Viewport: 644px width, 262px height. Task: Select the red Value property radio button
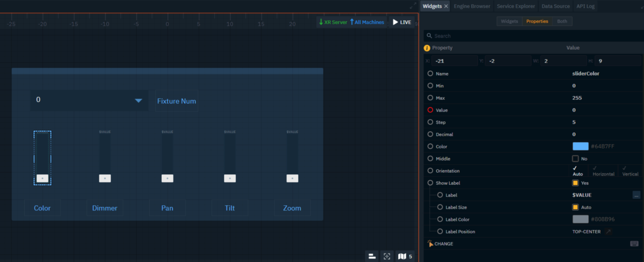click(430, 110)
